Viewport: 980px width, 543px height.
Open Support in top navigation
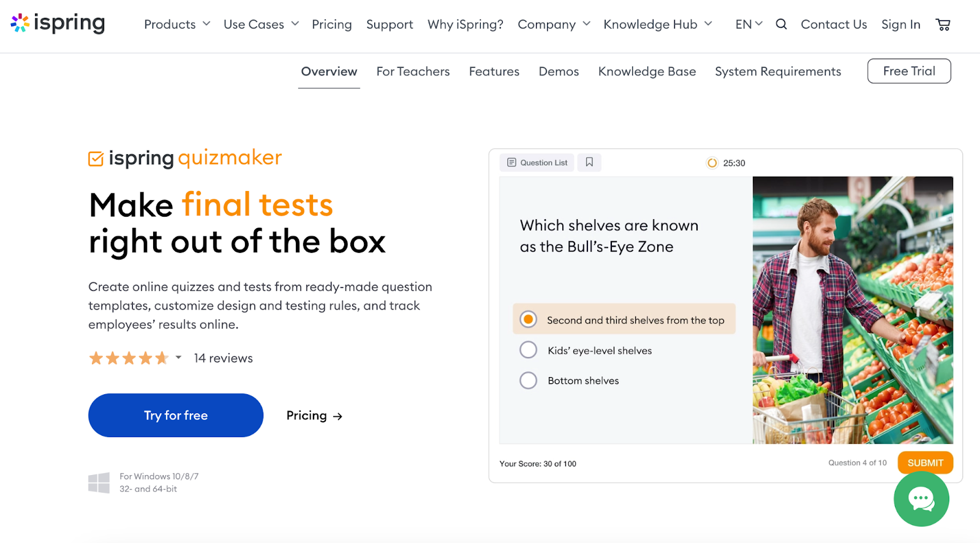point(390,24)
